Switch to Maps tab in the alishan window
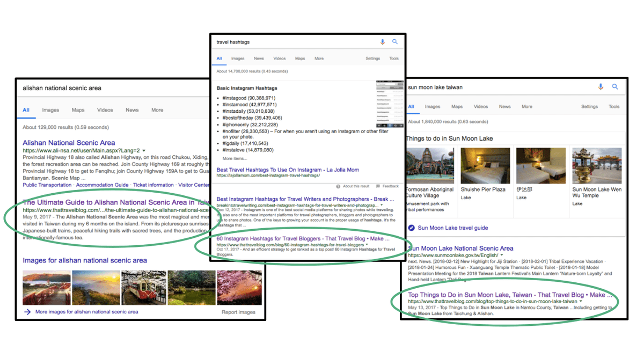 click(78, 110)
